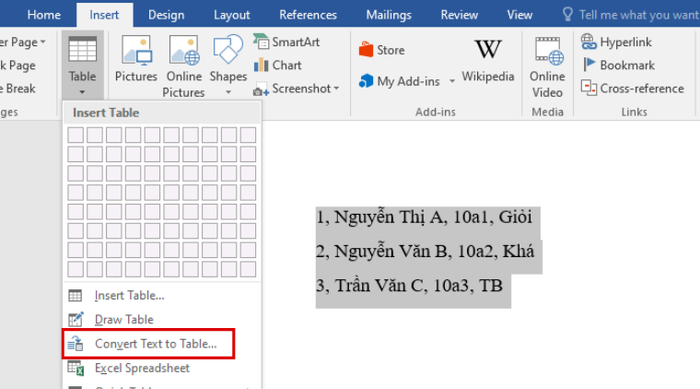Click the lightbulb Tell me icon
This screenshot has height=389, width=700.
click(x=567, y=14)
